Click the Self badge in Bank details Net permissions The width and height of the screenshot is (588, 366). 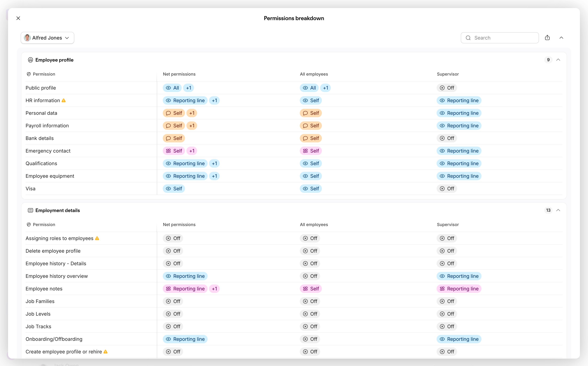click(x=174, y=138)
